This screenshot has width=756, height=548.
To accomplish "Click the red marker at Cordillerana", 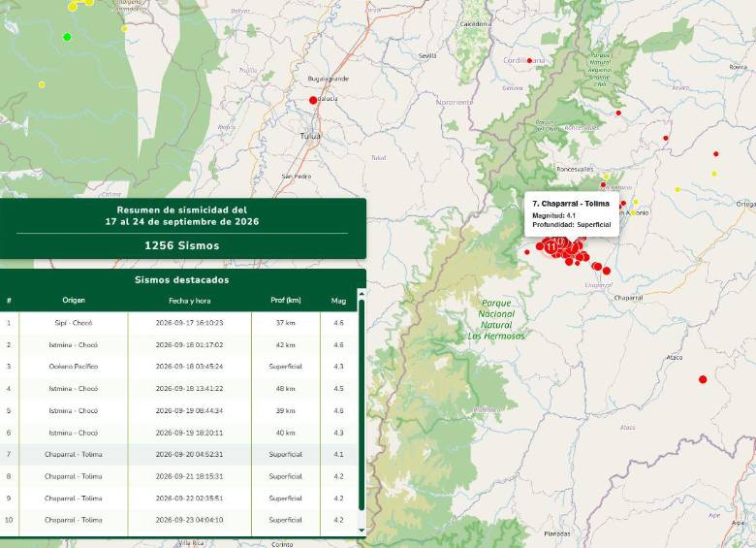I will click(529, 61).
